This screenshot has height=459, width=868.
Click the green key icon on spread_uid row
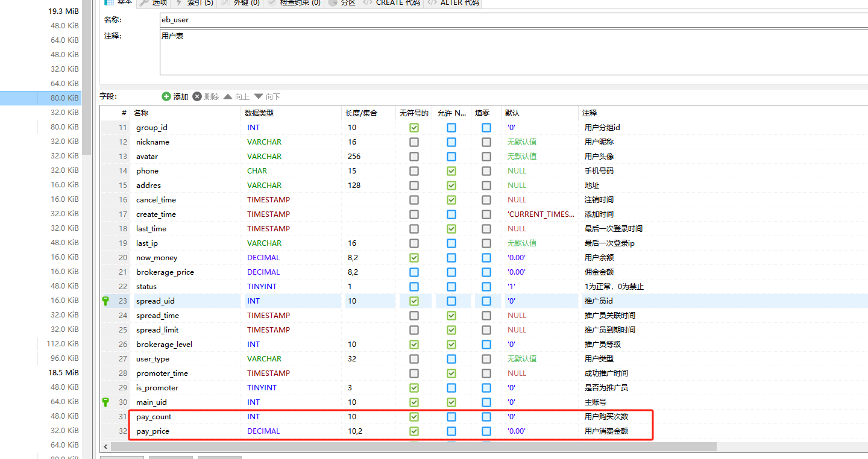(x=105, y=301)
